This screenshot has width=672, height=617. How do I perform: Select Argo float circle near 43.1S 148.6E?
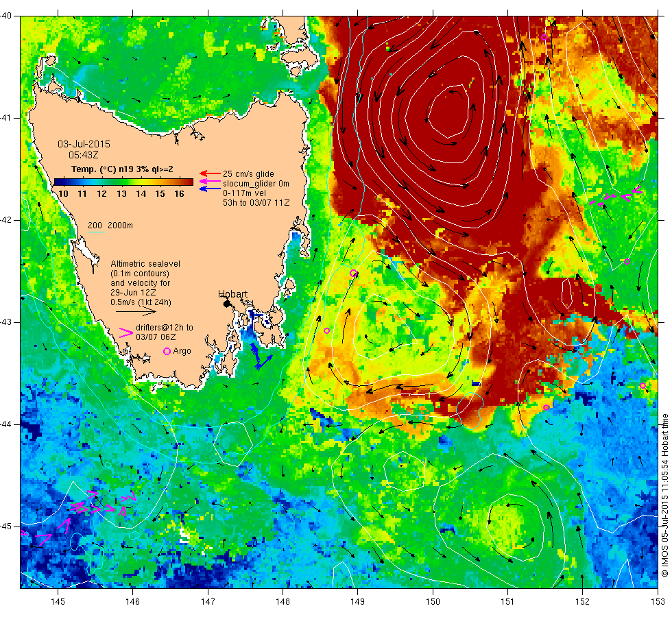pyautogui.click(x=326, y=330)
